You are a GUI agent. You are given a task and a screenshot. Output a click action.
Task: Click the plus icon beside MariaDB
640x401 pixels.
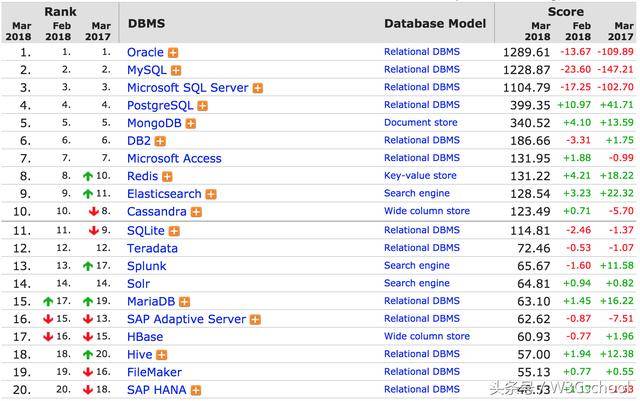pyautogui.click(x=185, y=301)
